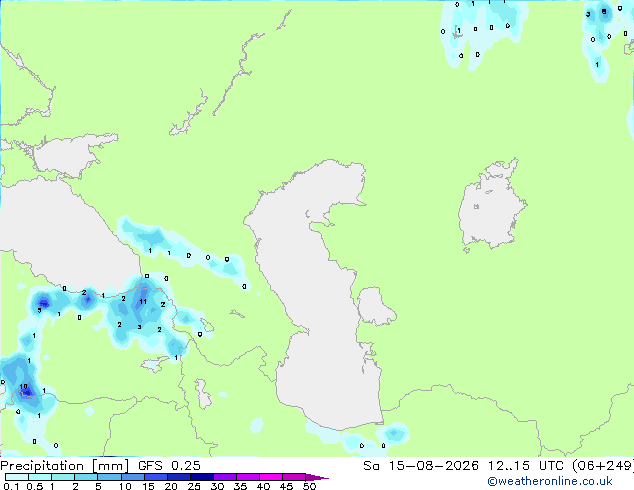Screen dimensions: 634x490
Task: Choose the 40–45 mm magenta legend box
Action: pyautogui.click(x=271, y=477)
